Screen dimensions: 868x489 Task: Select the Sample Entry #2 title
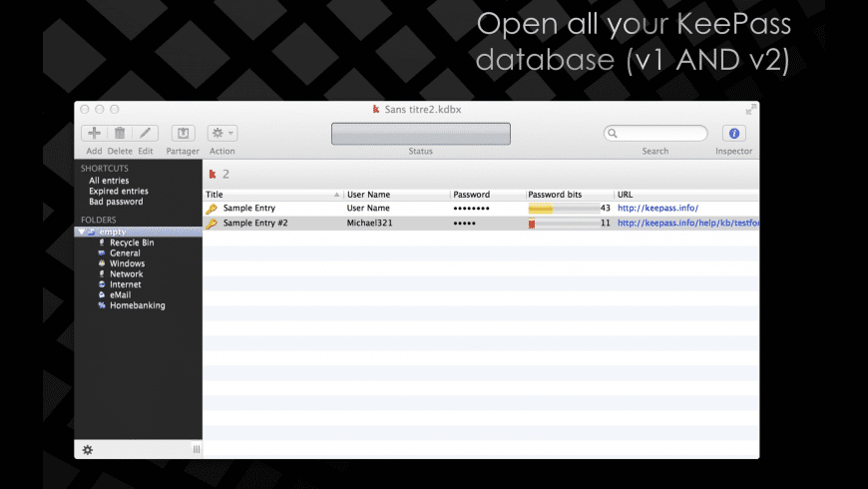click(255, 224)
